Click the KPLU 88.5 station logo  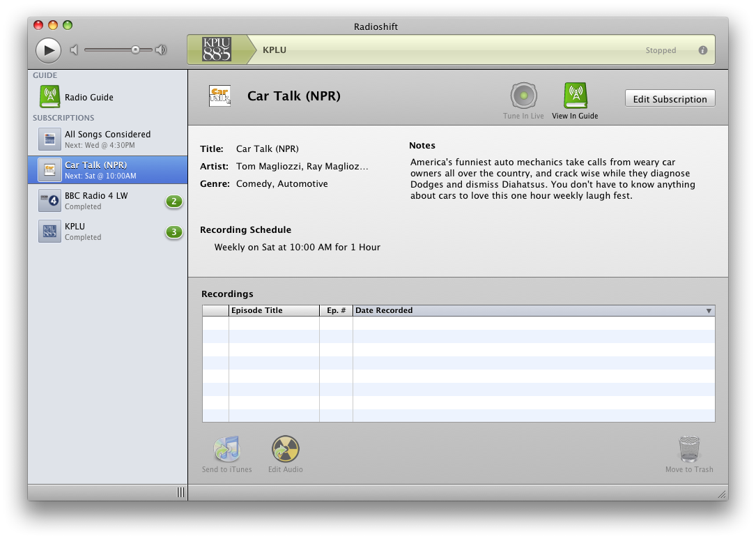pyautogui.click(x=216, y=50)
